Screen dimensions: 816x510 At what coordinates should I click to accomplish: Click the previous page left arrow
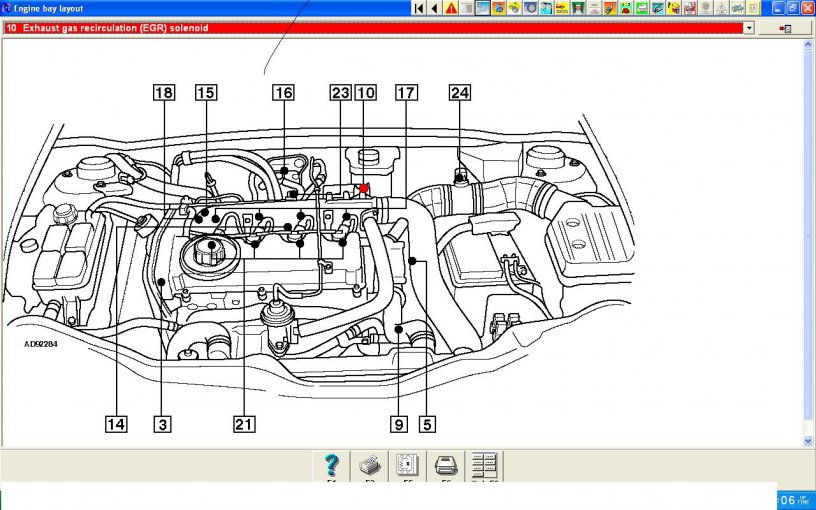pos(434,8)
